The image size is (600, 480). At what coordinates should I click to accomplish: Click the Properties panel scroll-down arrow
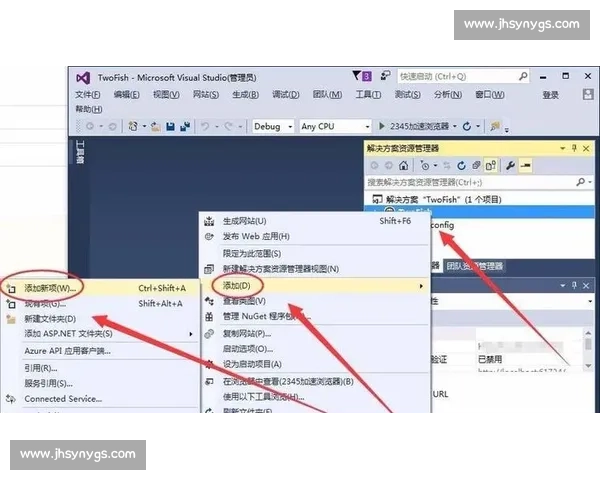tap(588, 366)
